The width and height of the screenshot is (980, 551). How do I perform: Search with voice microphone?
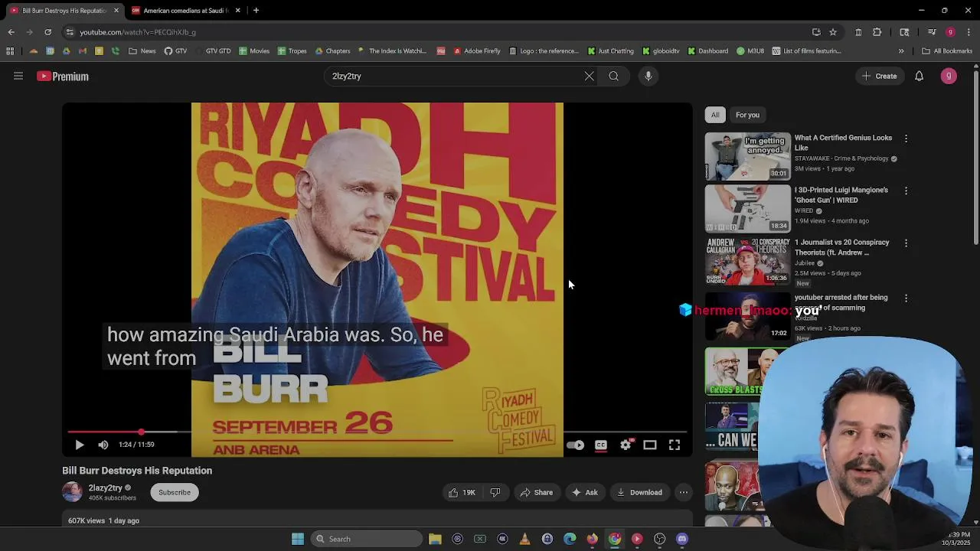tap(648, 76)
